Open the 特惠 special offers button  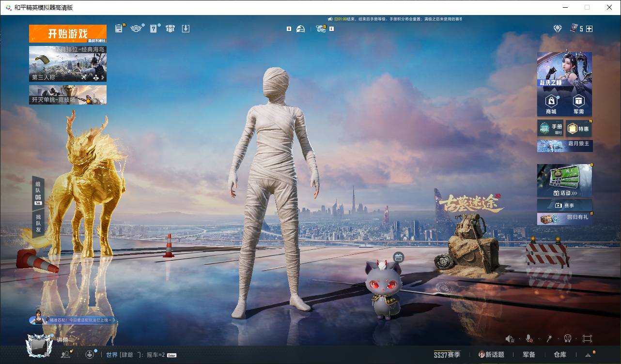click(x=579, y=128)
